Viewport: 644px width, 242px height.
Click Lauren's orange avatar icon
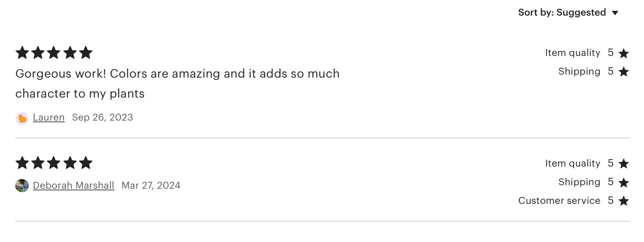click(22, 118)
